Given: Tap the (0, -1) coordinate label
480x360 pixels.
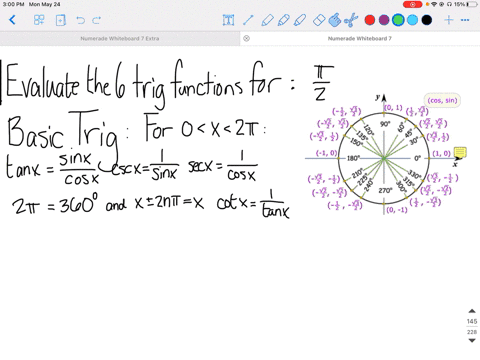Looking at the screenshot, I should [397, 210].
